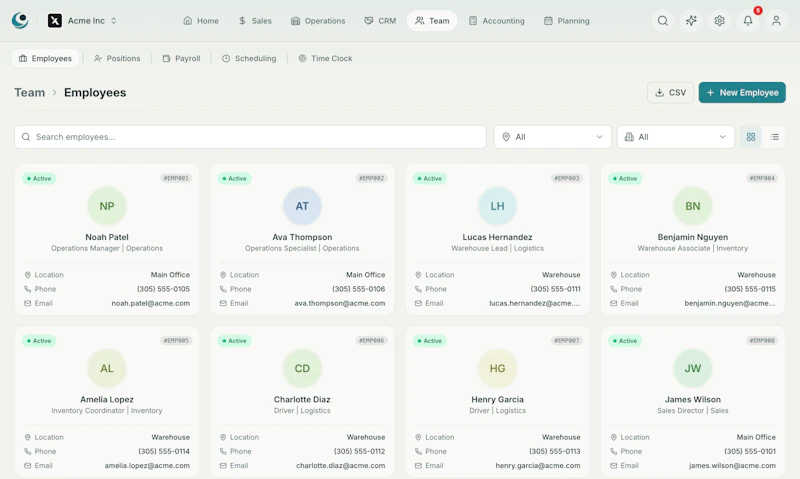This screenshot has height=479, width=800.
Task: Open Charlotte Diaz's name
Action: tap(302, 399)
